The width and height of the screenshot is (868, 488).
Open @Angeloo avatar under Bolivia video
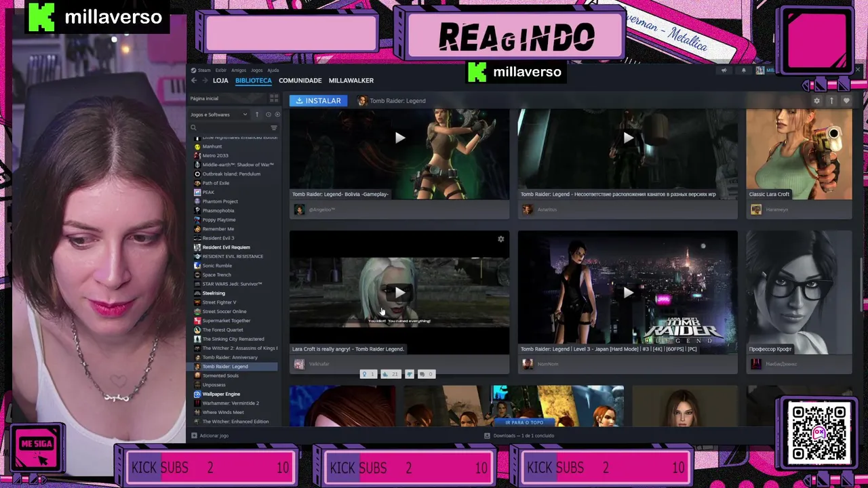[x=299, y=209]
